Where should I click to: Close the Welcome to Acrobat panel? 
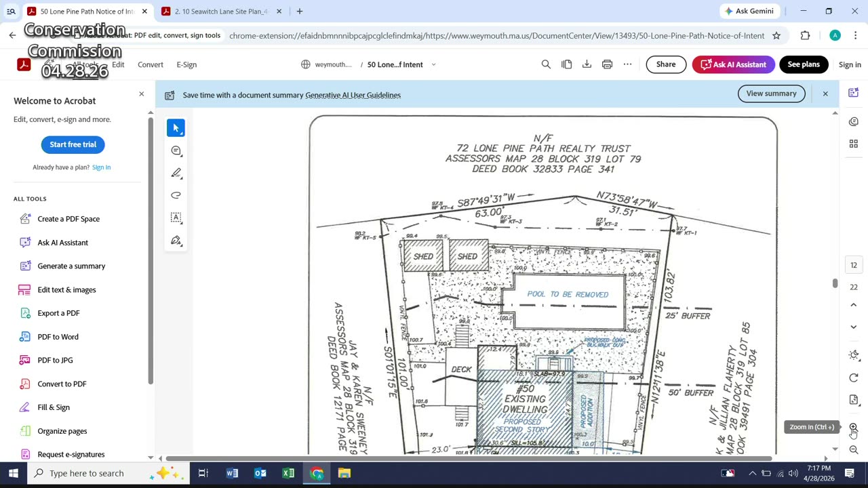[141, 94]
